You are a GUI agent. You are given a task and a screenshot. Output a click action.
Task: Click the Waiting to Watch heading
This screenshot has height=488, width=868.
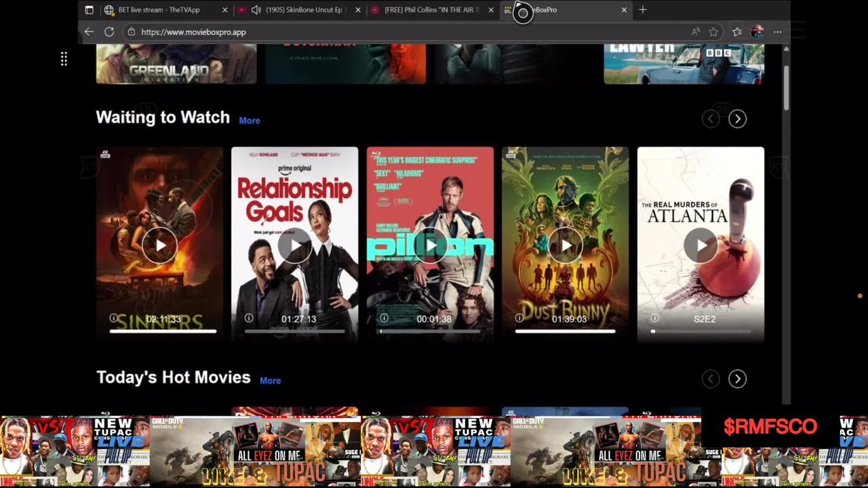163,117
